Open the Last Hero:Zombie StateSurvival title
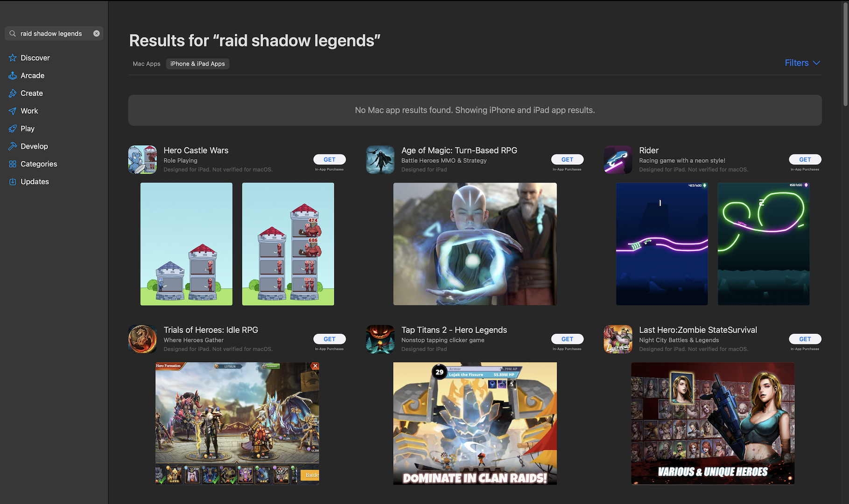 pos(698,330)
